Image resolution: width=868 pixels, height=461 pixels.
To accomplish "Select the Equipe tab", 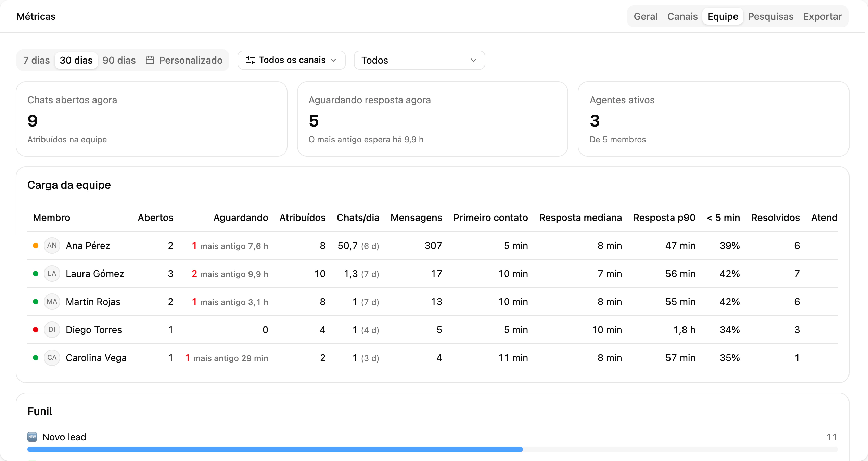I will [723, 16].
